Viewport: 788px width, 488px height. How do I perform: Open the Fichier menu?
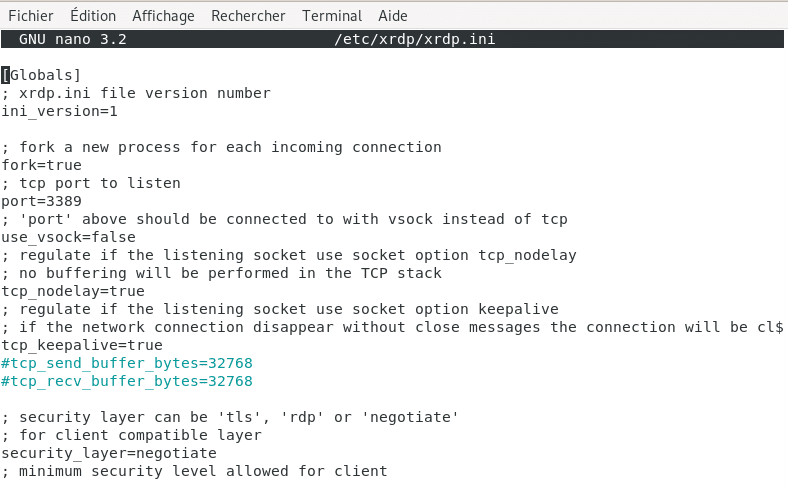[x=30, y=16]
